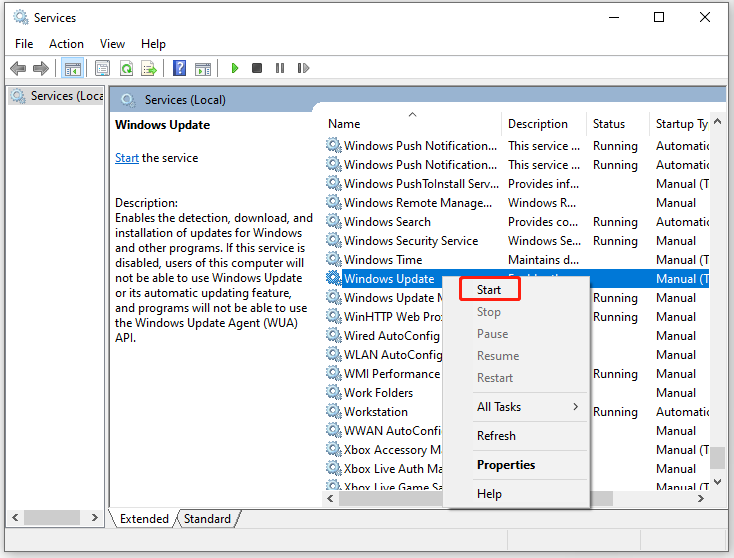Click the Stop Service square icon
The width and height of the screenshot is (734, 558).
pos(257,68)
